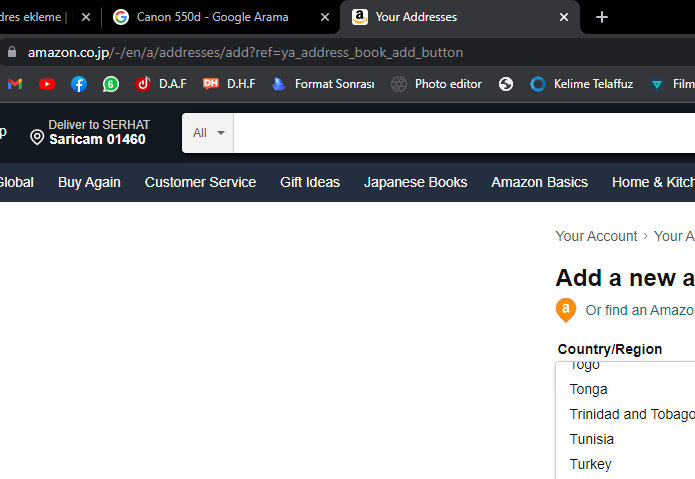Click the Amazon search input field

pyautogui.click(x=460, y=133)
